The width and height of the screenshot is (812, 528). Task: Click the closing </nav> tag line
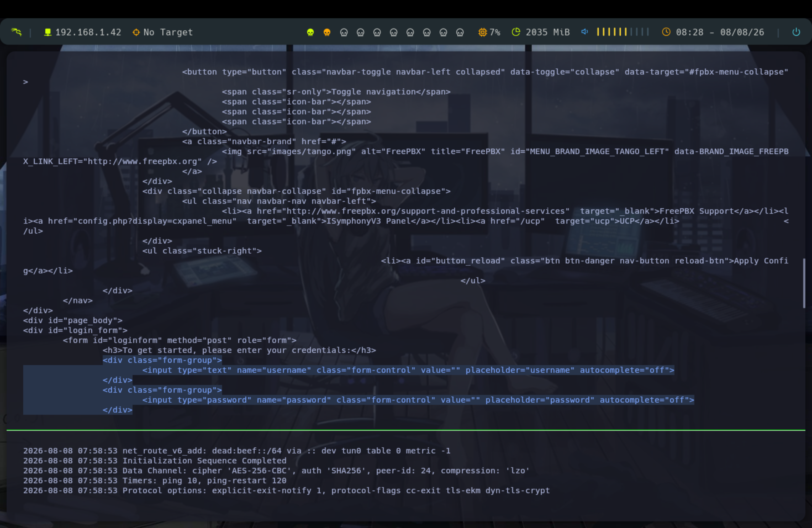click(78, 301)
